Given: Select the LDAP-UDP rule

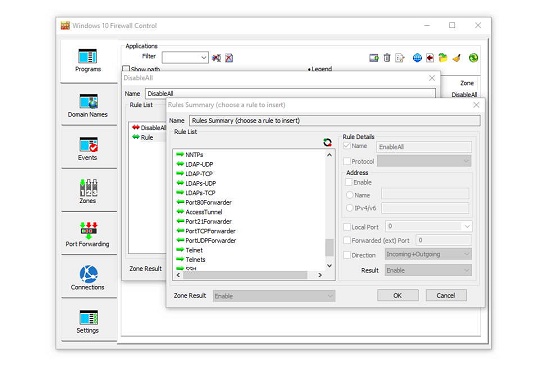Looking at the screenshot, I should click(199, 164).
